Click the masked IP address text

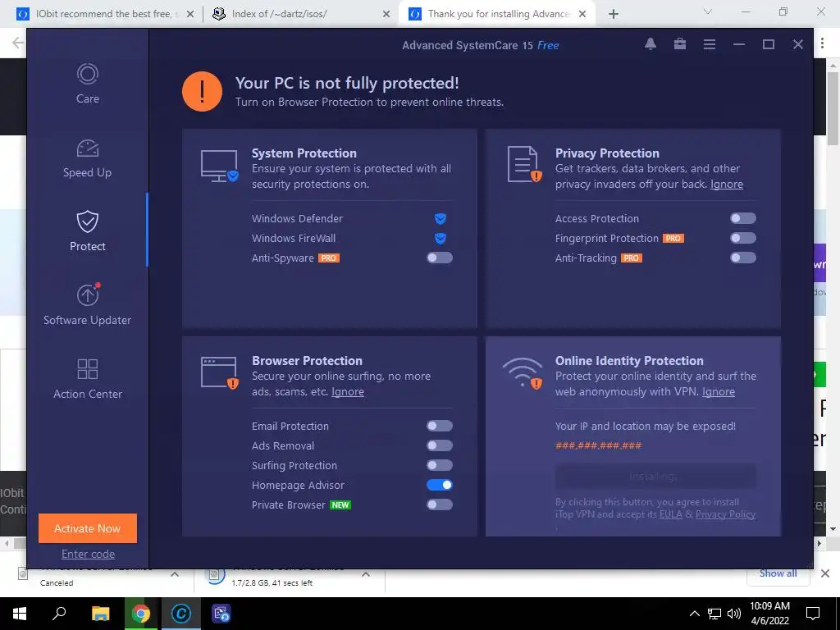pos(598,445)
